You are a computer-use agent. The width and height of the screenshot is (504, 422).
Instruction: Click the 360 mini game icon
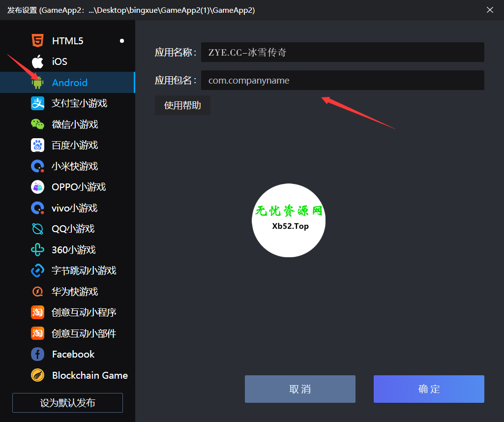pyautogui.click(x=37, y=250)
